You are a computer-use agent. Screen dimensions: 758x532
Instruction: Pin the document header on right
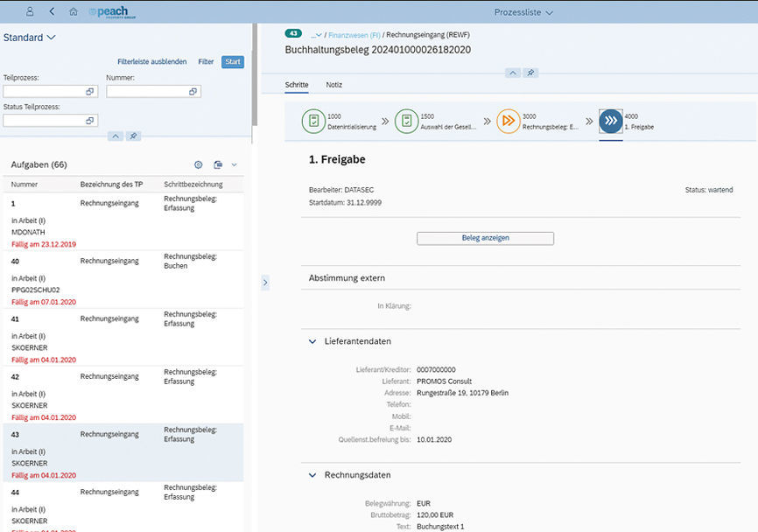(x=530, y=73)
